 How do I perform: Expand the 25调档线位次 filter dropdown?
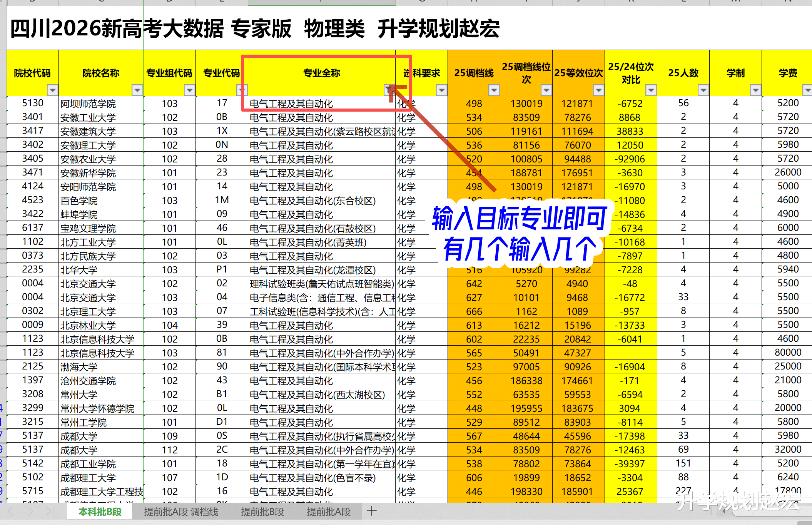546,90
